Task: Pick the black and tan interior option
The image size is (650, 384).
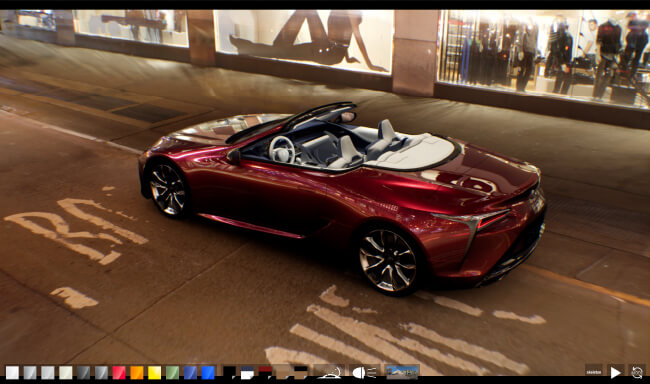Action: coord(301,372)
